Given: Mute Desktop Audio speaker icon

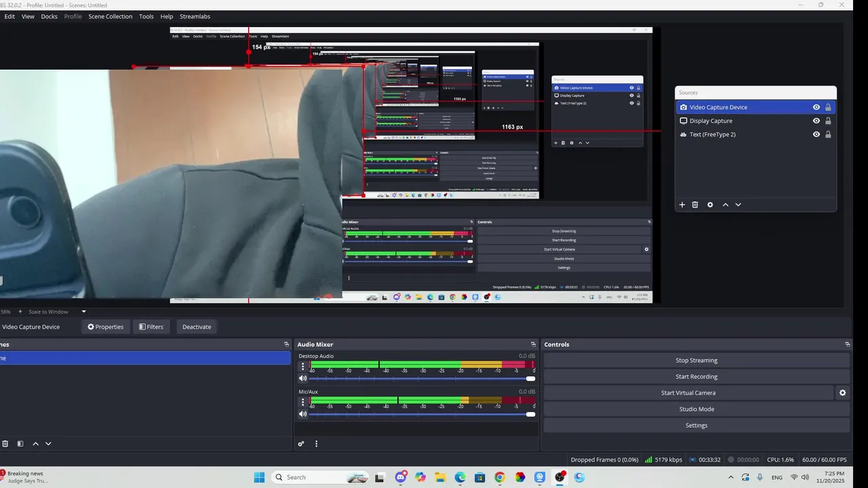Looking at the screenshot, I should tap(303, 378).
